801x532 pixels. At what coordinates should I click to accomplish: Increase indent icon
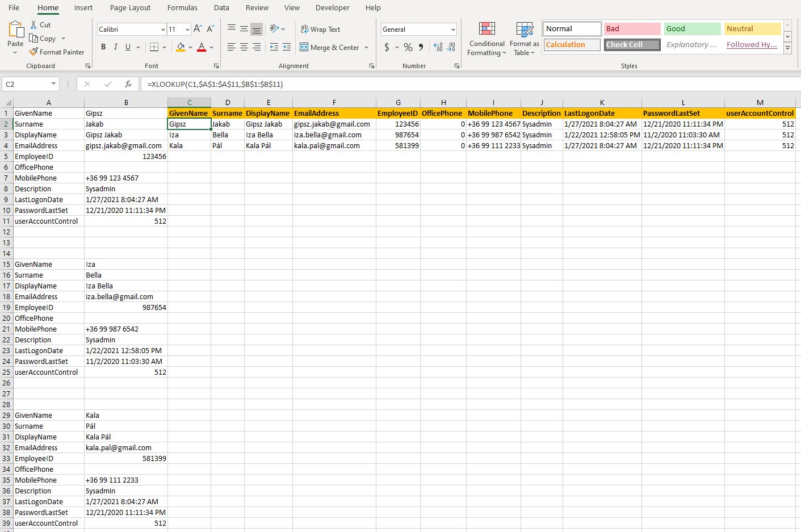click(x=287, y=47)
